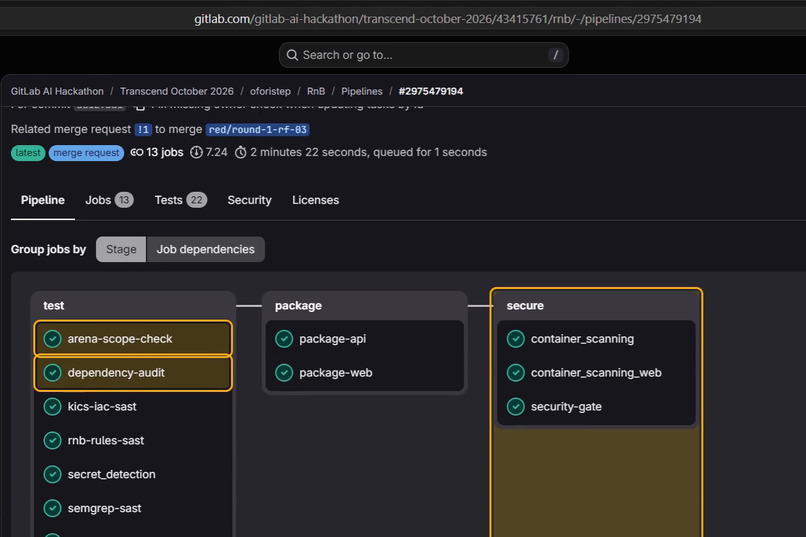Click container_scanning passed status icon

coord(516,339)
